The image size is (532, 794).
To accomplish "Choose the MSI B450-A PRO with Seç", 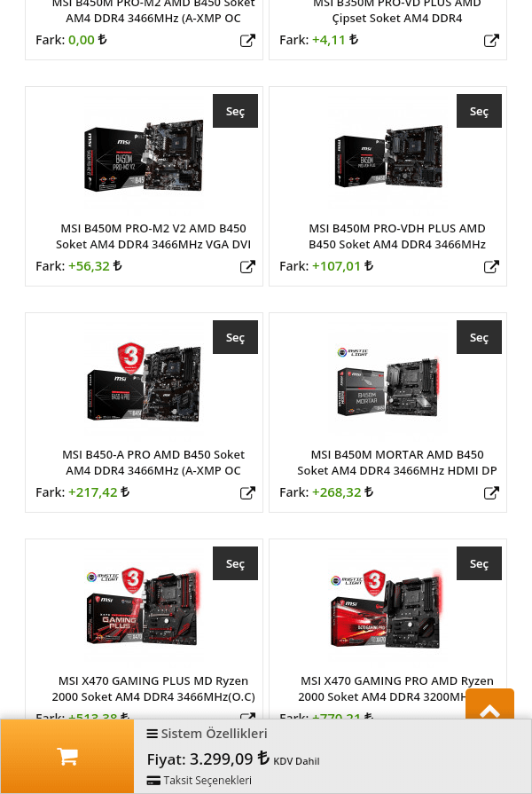I will (235, 337).
